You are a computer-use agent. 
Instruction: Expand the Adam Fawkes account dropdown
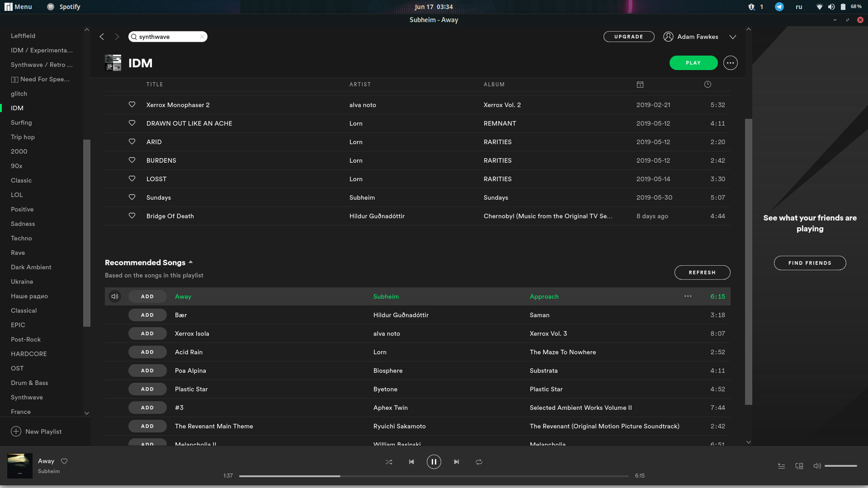pos(733,37)
